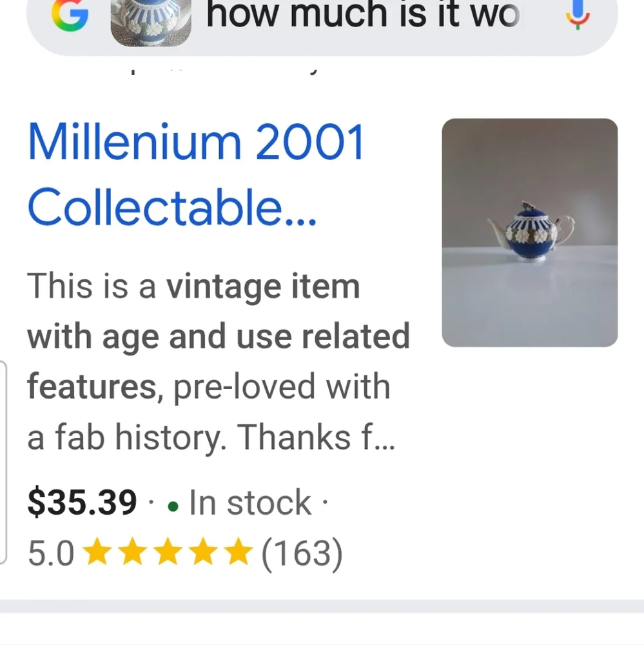Open the (163) reviews count

pos(302,553)
